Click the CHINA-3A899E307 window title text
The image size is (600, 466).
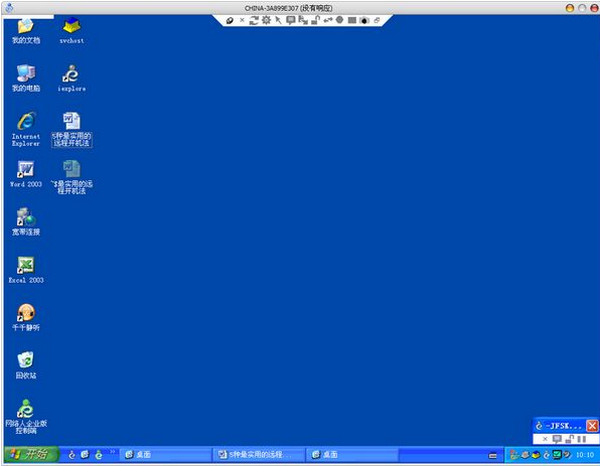(x=288, y=8)
